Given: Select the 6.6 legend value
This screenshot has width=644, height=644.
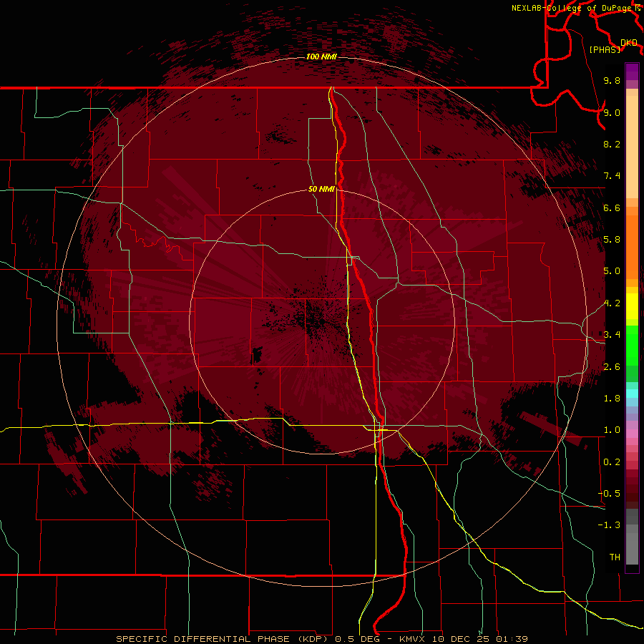Looking at the screenshot, I should pos(612,208).
